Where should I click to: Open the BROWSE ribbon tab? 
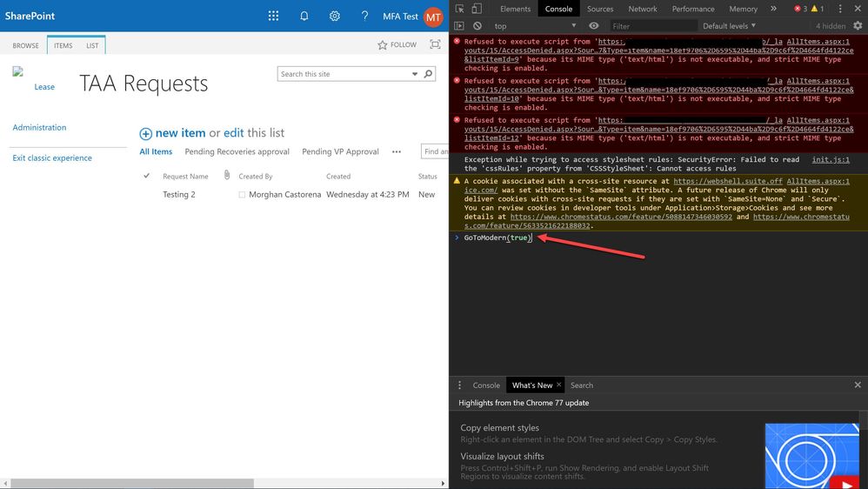click(25, 45)
